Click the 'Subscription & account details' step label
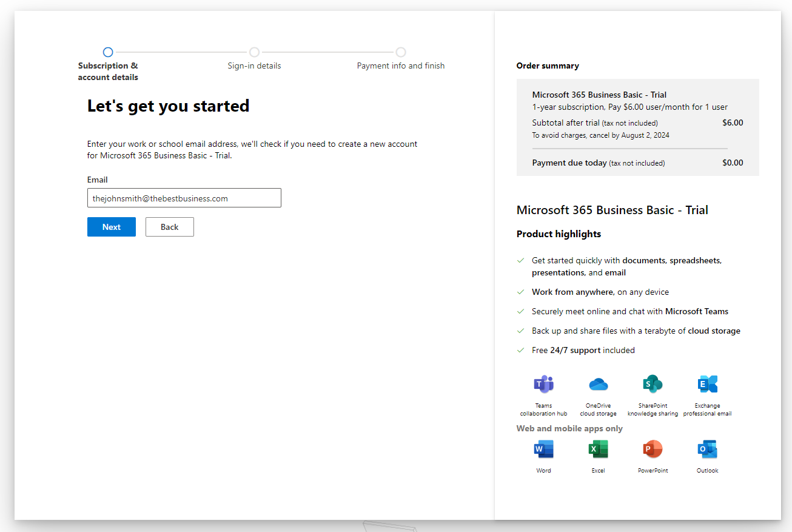792x532 pixels. coord(108,72)
